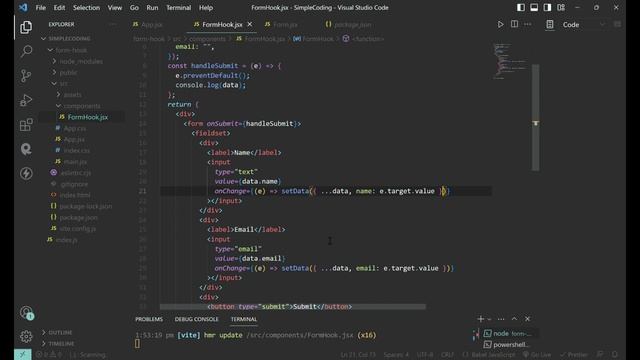Toggle secondary side bar visibility
Image resolution: width=640 pixels, height=360 pixels.
coord(547,7)
